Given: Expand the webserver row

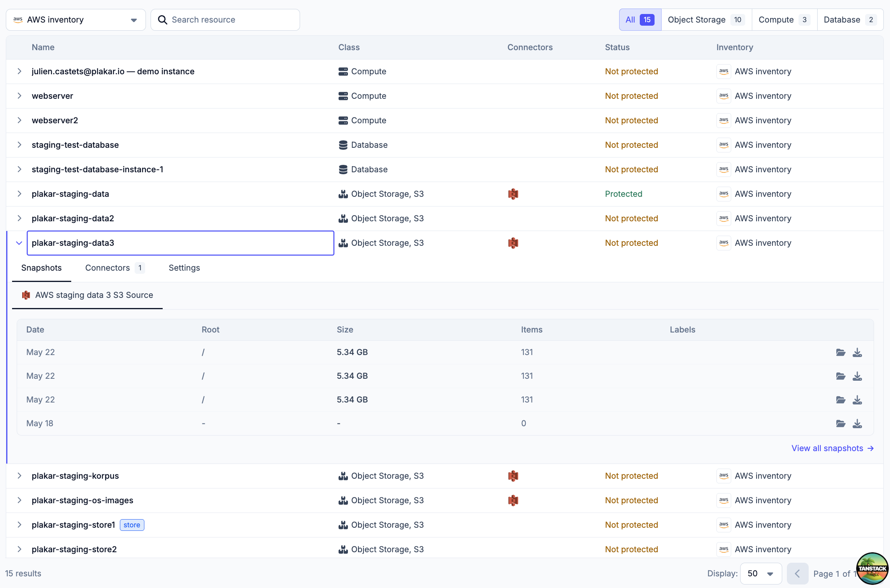Looking at the screenshot, I should point(19,96).
